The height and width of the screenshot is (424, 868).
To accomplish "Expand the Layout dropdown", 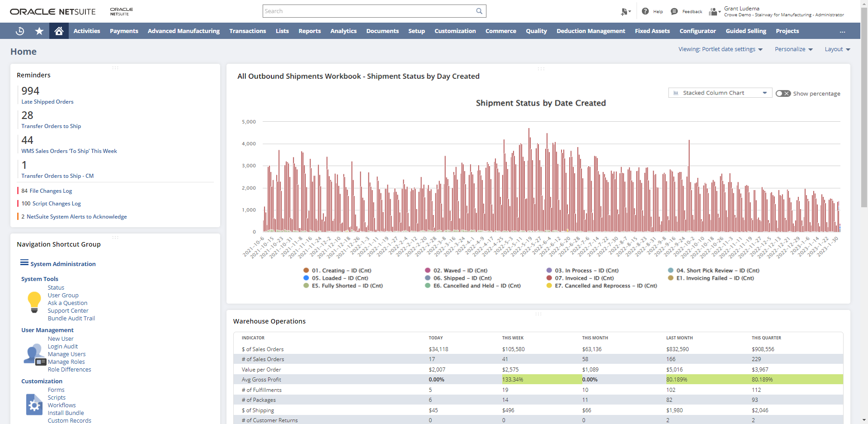I will coord(837,49).
